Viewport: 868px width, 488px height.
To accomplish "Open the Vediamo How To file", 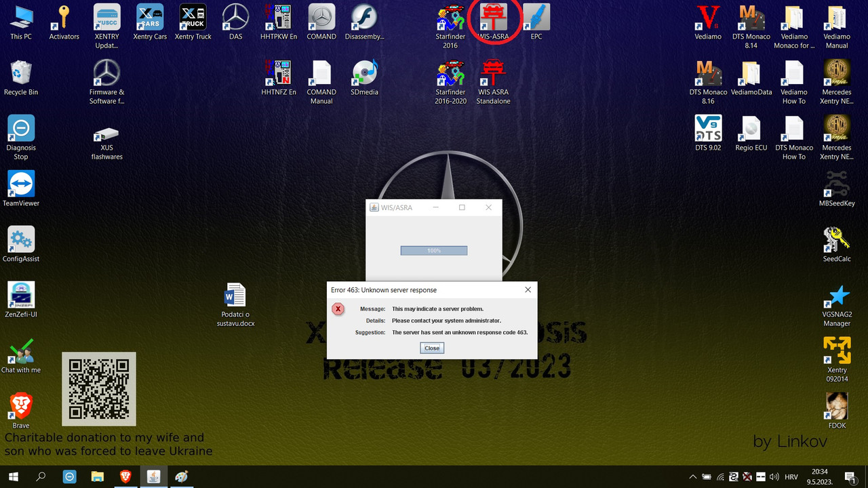I will tap(794, 81).
